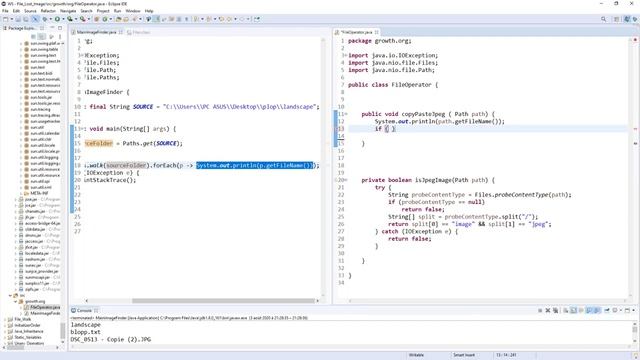Image resolution: width=640 pixels, height=360 pixels.
Task: Expand the File_Walk project node
Action: pyautogui.click(x=5, y=319)
